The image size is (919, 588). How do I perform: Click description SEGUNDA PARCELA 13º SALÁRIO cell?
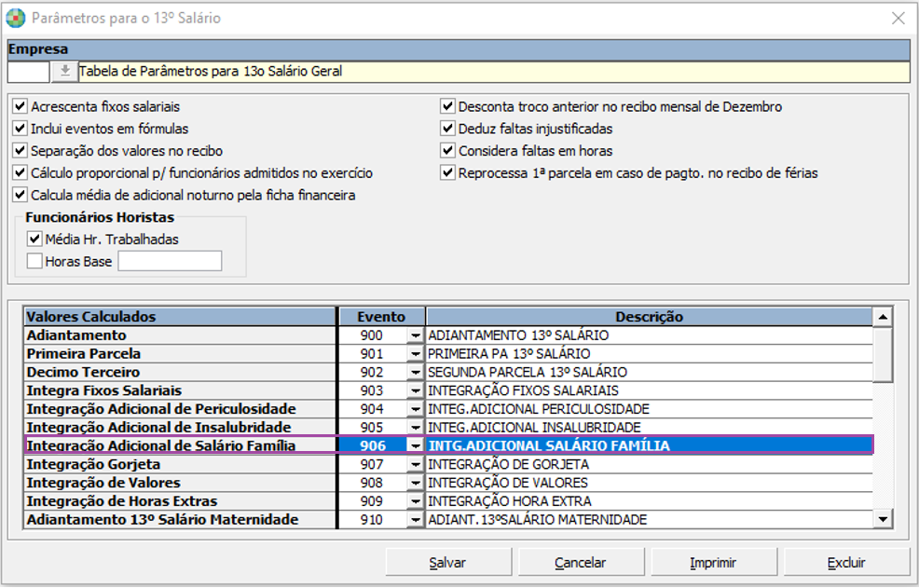click(650, 372)
